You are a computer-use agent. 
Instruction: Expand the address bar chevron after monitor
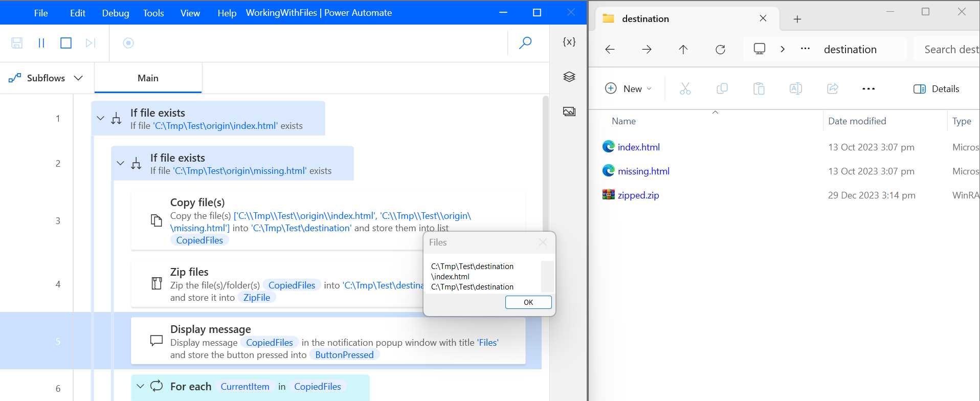point(782,49)
